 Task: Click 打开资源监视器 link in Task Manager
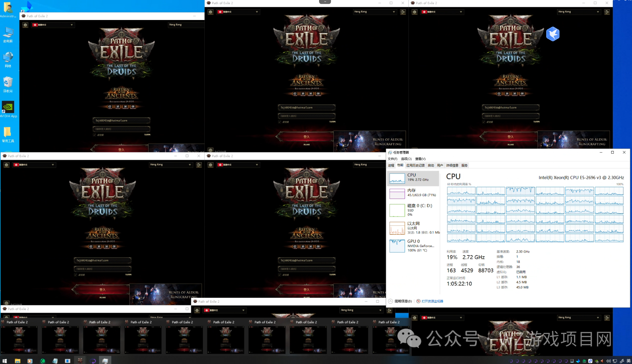(432, 301)
